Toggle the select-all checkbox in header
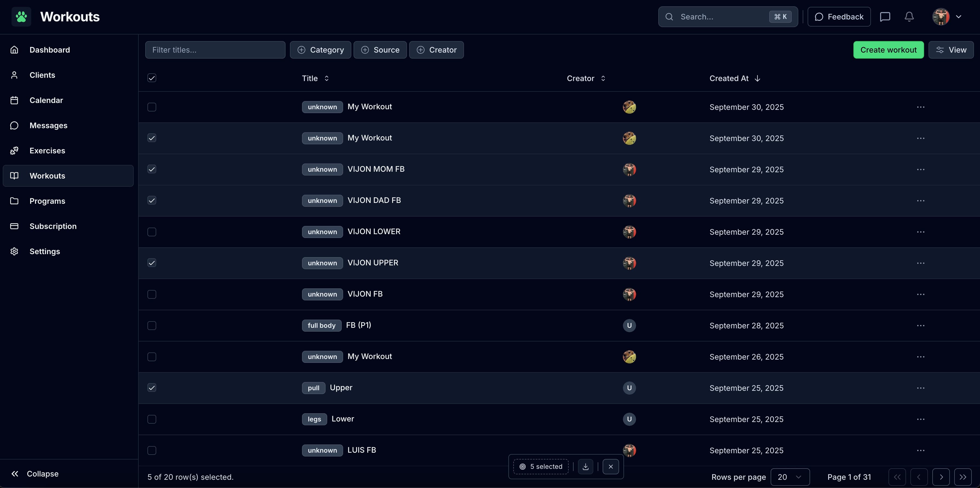The width and height of the screenshot is (980, 488). click(x=152, y=78)
